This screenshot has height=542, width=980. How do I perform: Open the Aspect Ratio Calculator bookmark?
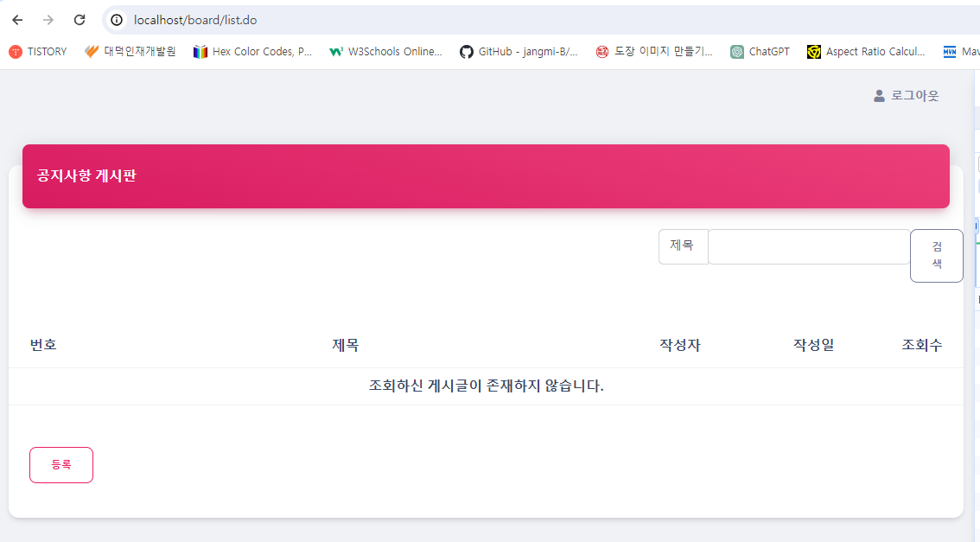pos(866,52)
